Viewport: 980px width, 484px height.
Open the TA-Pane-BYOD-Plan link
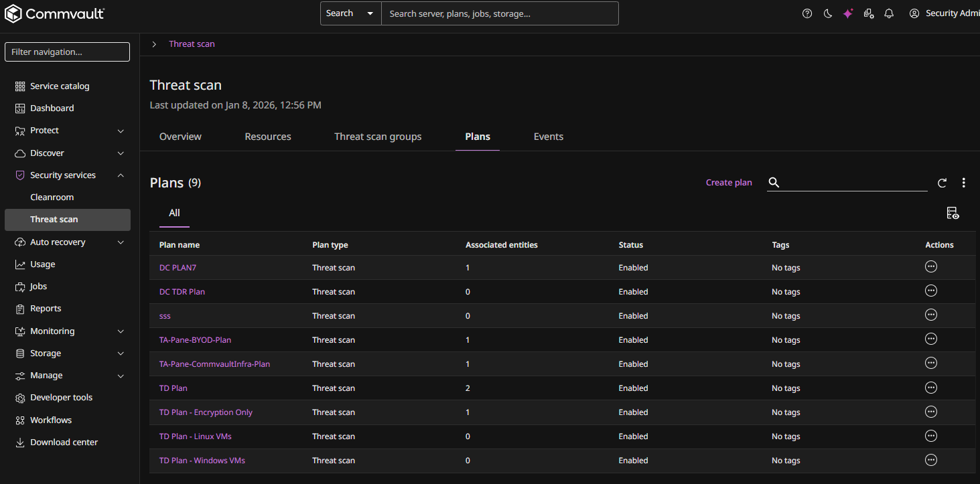[x=195, y=340]
